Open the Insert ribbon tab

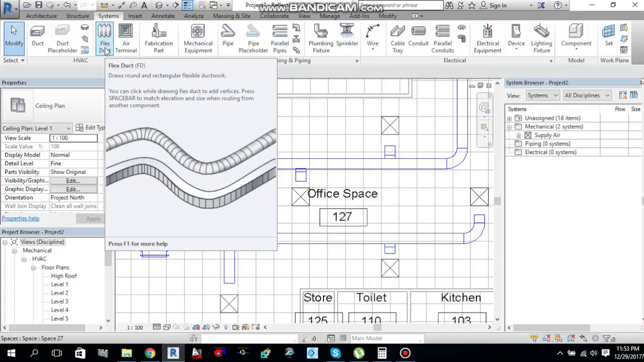click(x=135, y=16)
